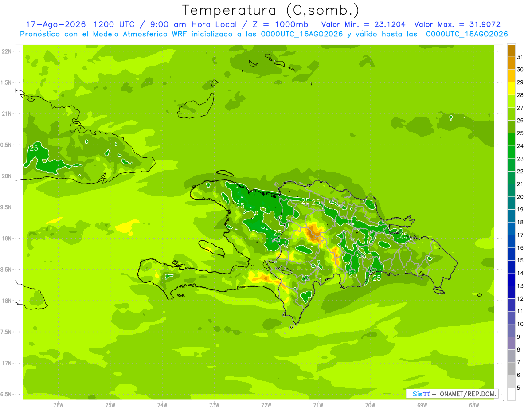Click the '6.5N' latitude axis label
Viewport: 532px width, 411px height.
click(x=6, y=394)
